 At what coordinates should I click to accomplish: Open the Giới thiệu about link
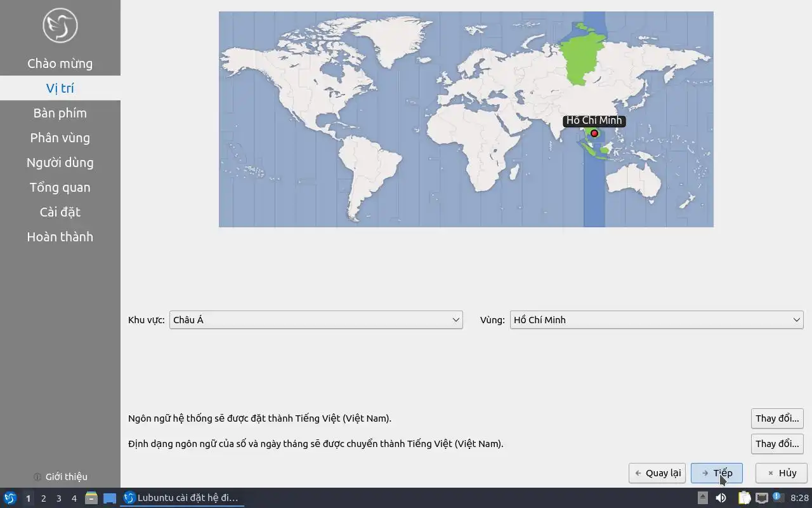tap(60, 477)
